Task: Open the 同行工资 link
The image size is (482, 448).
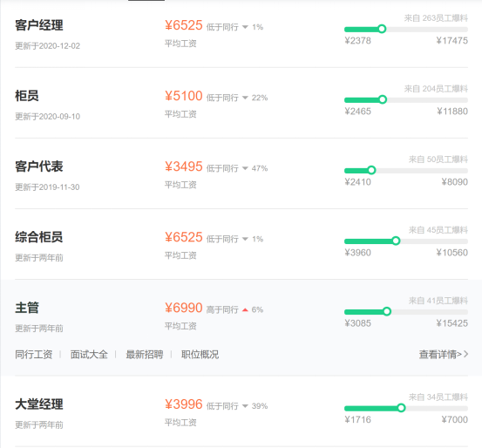Action: 34,355
